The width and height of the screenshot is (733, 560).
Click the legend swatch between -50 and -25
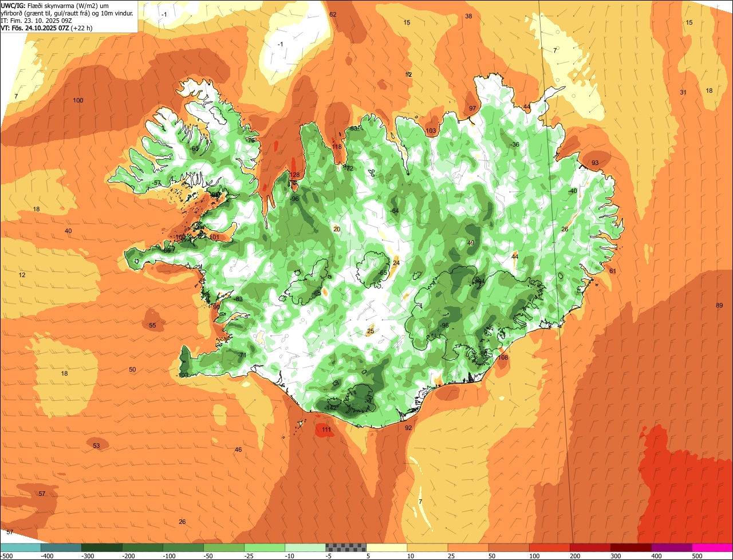coord(224,547)
